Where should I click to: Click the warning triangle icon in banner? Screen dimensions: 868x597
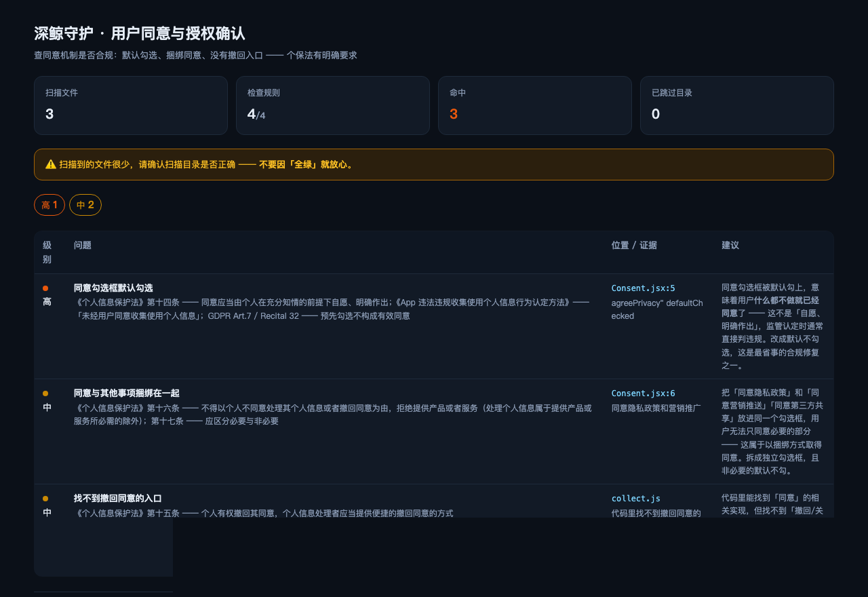click(x=51, y=164)
